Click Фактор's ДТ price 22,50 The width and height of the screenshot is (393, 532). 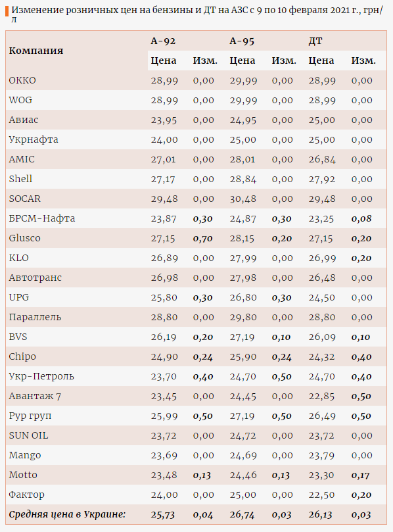321,495
